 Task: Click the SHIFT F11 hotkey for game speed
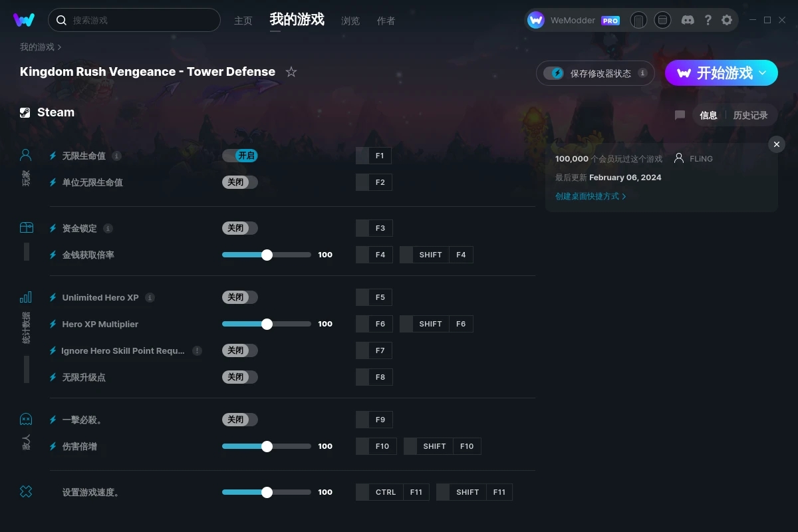pos(474,492)
